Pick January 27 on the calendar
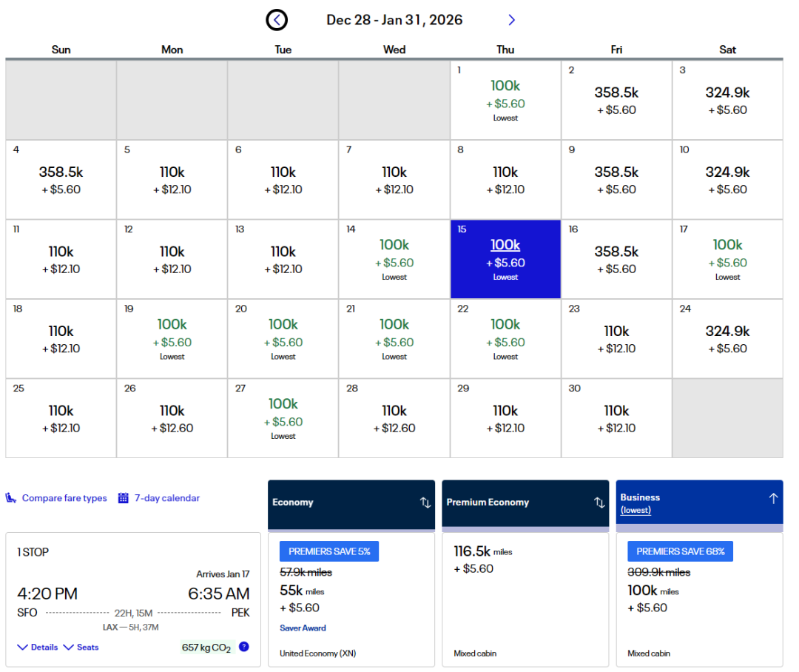The height and width of the screenshot is (672, 799). point(283,418)
